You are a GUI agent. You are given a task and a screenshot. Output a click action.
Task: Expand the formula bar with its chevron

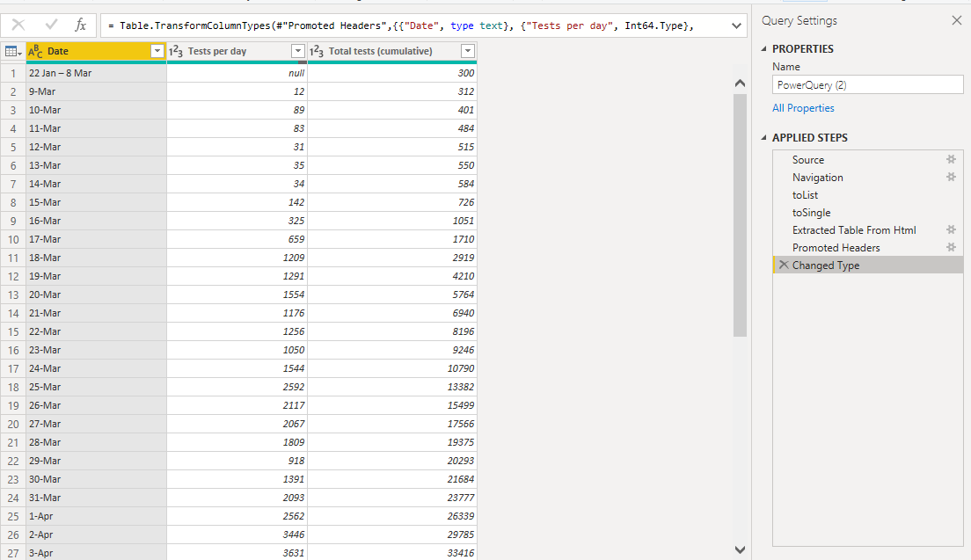736,25
